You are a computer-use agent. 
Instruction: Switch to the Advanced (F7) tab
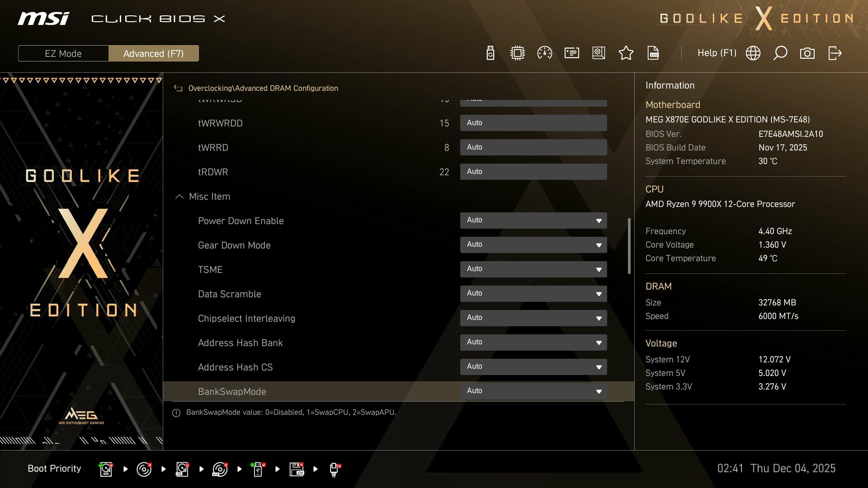(x=154, y=53)
